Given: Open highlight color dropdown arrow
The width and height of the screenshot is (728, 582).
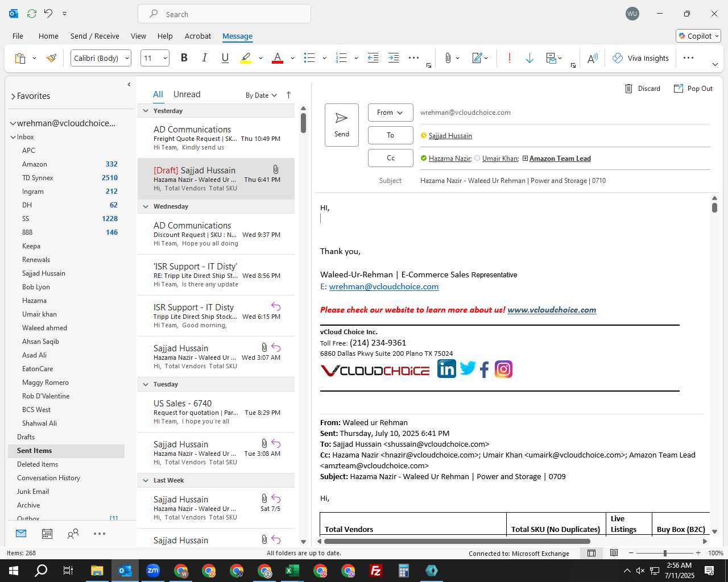Looking at the screenshot, I should [260, 58].
